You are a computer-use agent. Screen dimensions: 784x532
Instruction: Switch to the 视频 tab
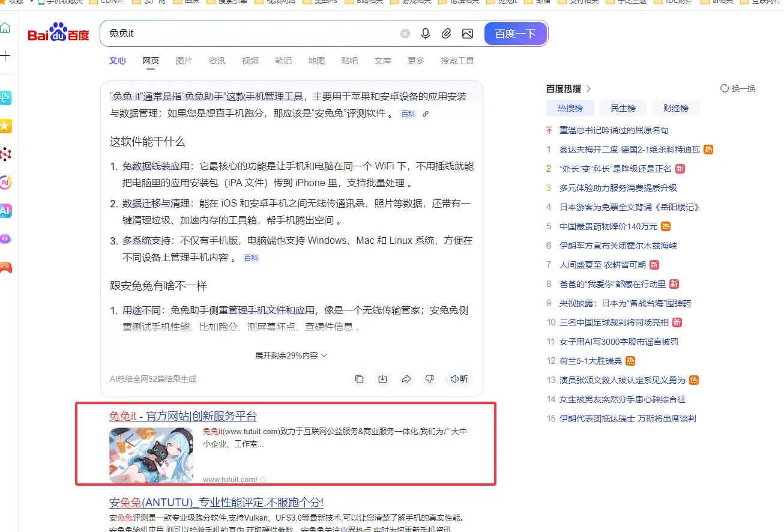tap(250, 61)
